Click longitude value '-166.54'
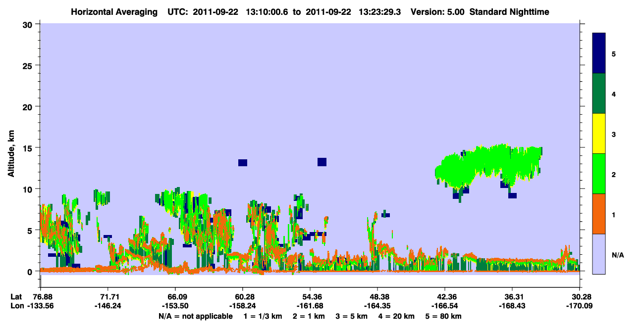The height and width of the screenshot is (330, 644). coord(445,305)
